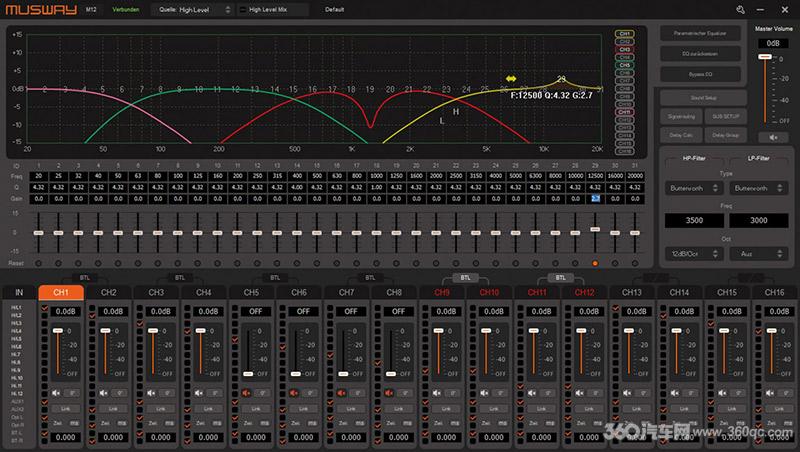Click the EQ zurücksetzen button
Screen dimensions: 800x452
(x=700, y=54)
